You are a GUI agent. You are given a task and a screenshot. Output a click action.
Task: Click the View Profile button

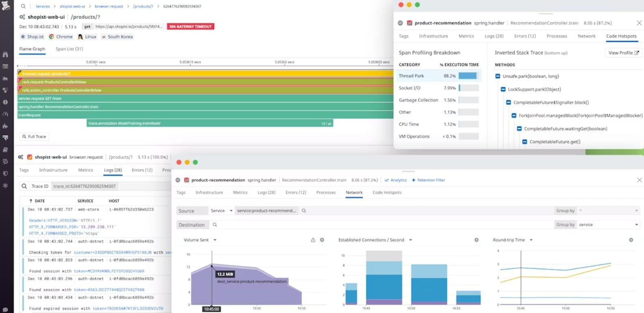pyautogui.click(x=623, y=53)
